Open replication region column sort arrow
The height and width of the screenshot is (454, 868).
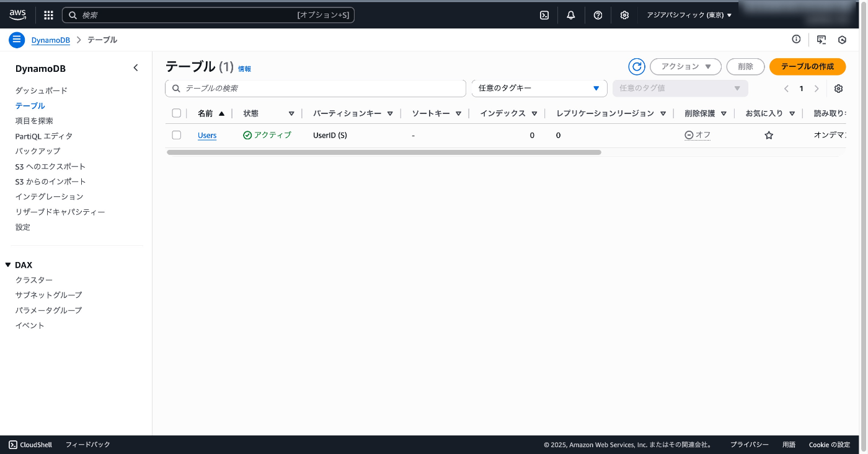pos(663,114)
